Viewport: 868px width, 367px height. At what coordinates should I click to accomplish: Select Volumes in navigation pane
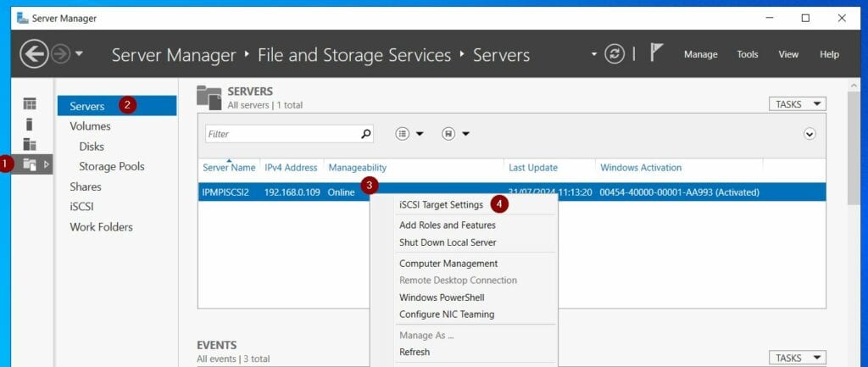tap(90, 126)
